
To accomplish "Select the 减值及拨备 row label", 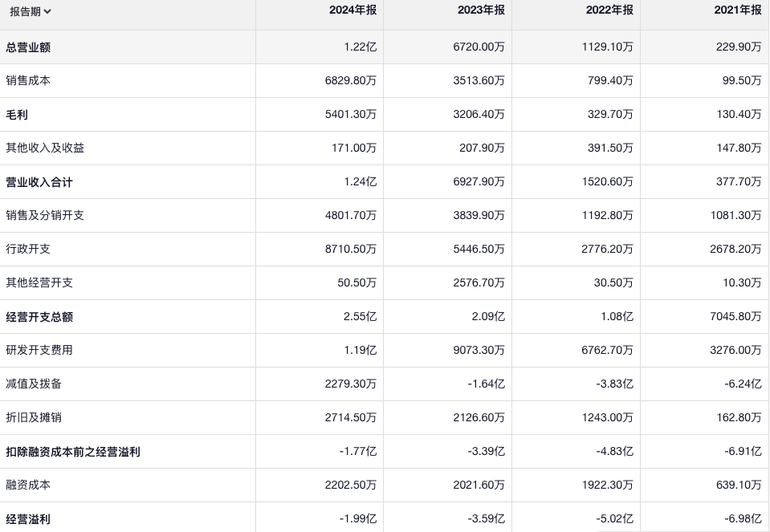I will pos(34,384).
